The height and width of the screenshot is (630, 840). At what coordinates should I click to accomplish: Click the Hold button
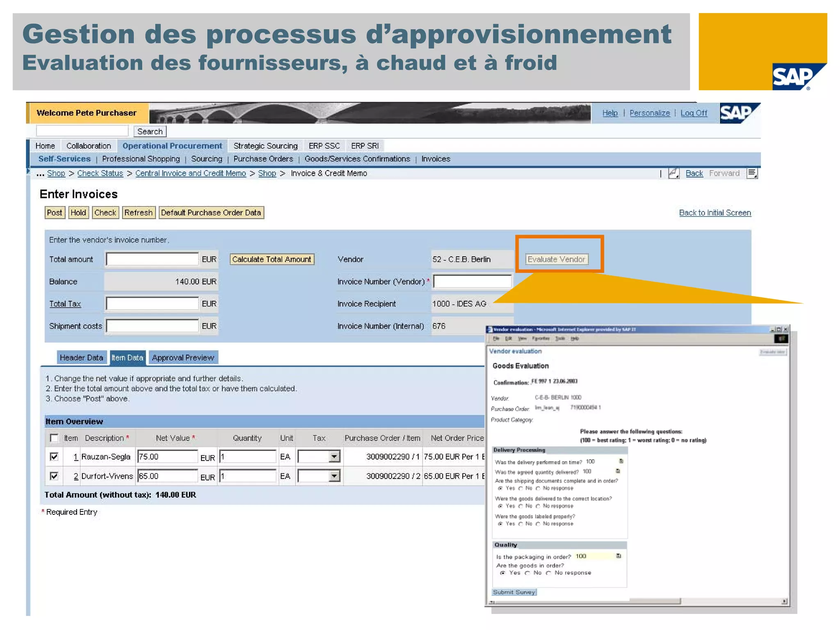(x=78, y=213)
